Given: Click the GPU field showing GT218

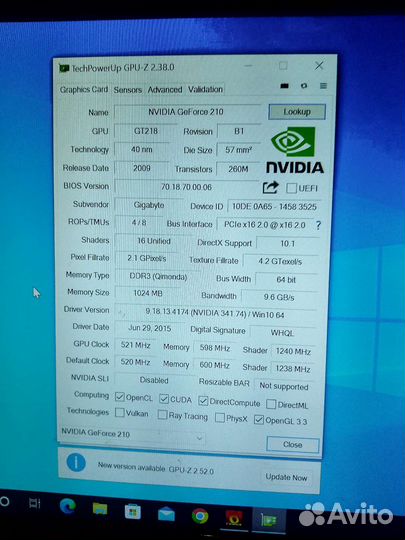Looking at the screenshot, I should click(146, 131).
